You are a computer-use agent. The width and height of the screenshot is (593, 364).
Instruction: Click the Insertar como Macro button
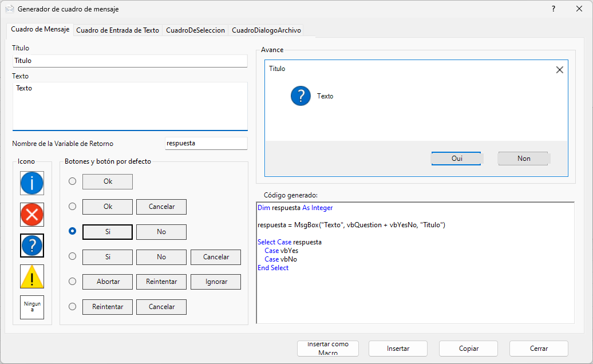[328, 349]
